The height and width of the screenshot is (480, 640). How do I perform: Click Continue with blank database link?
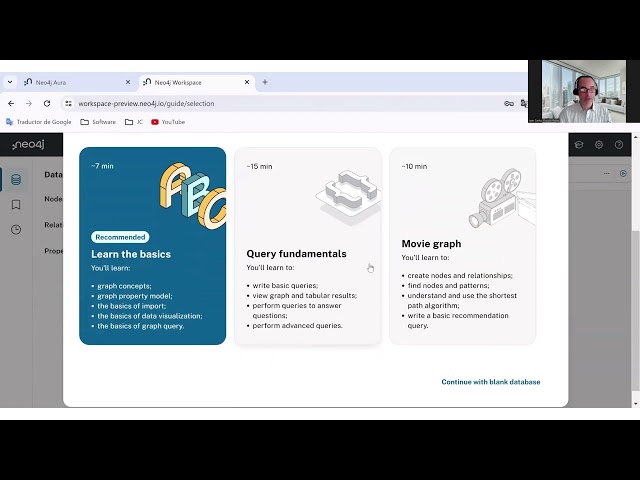491,382
